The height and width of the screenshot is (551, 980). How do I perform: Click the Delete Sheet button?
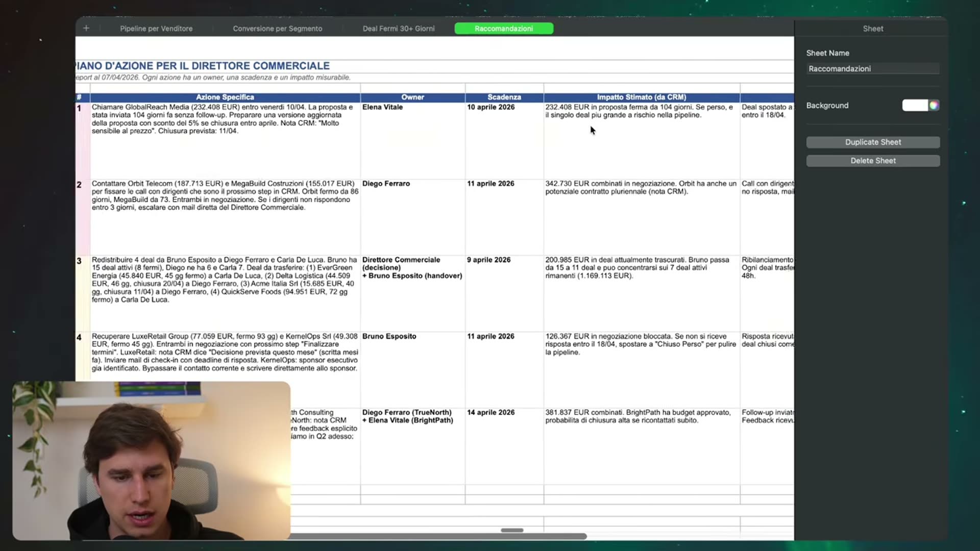(873, 161)
